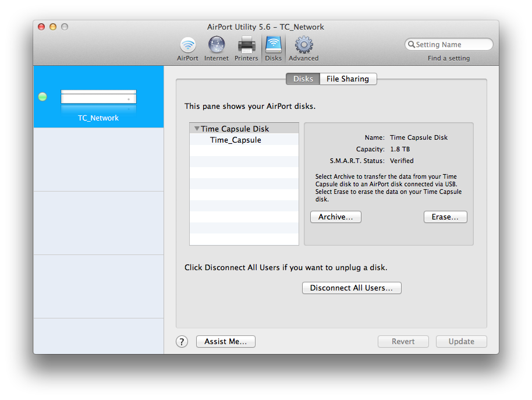Click the magnifier icon in search field
Image resolution: width=532 pixels, height=400 pixels.
411,44
